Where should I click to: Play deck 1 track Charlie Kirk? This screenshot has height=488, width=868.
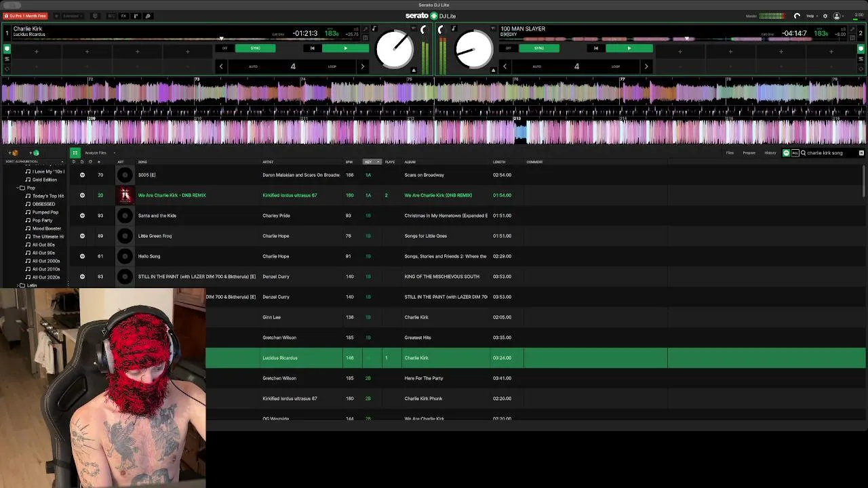345,48
